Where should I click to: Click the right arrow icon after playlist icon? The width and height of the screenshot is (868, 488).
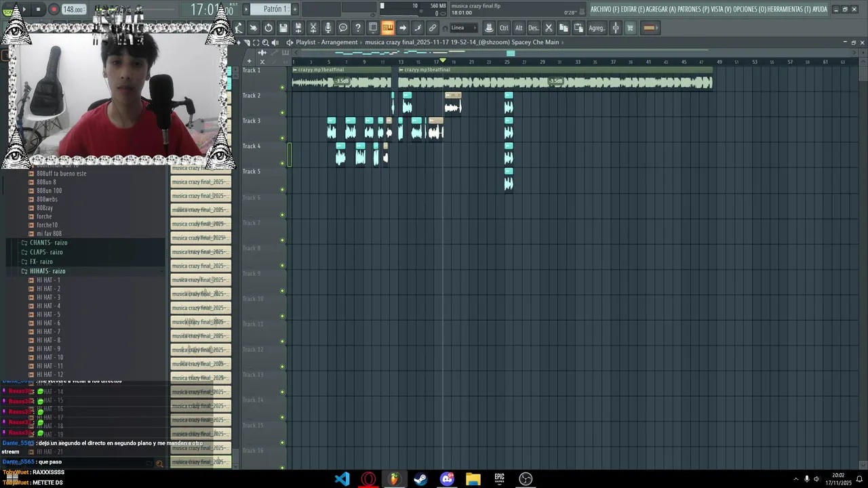(x=403, y=28)
